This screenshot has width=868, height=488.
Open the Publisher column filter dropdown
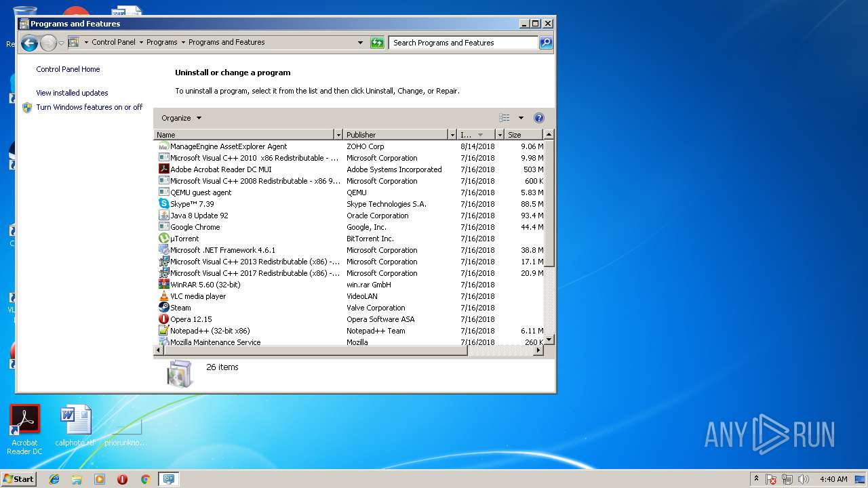[x=452, y=135]
